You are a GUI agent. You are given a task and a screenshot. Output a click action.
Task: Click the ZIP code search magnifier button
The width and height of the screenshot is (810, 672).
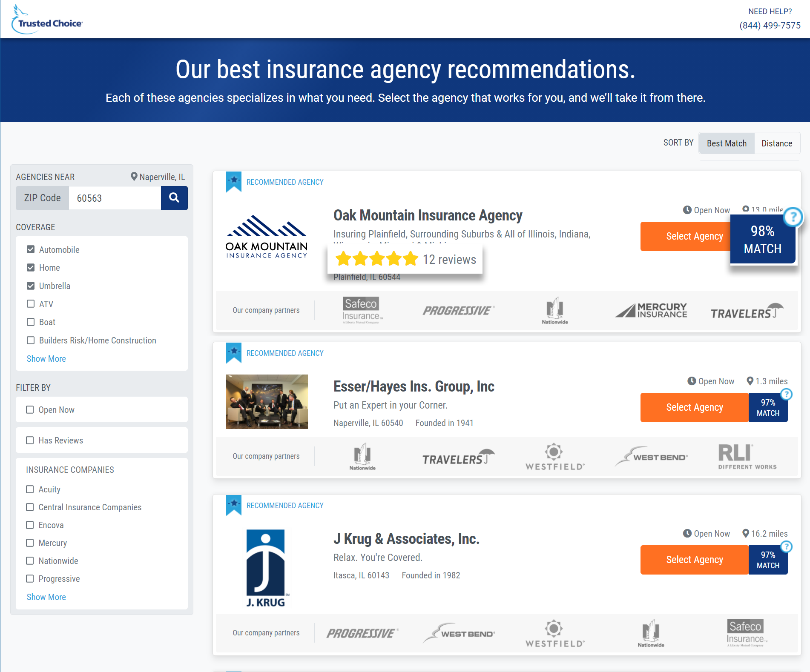coord(174,198)
